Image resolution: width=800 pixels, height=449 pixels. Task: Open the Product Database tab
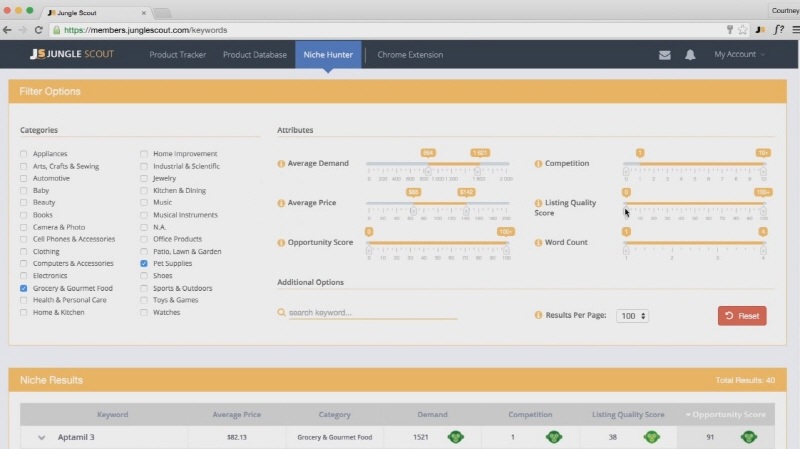click(x=255, y=55)
